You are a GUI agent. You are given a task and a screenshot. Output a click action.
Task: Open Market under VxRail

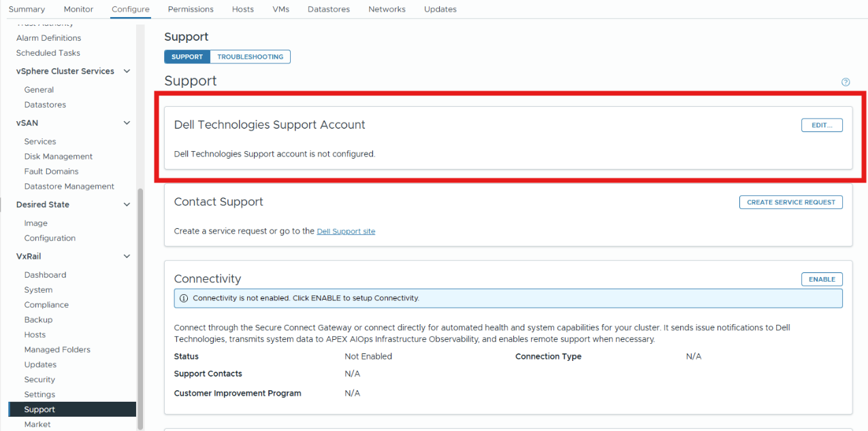[x=37, y=424]
